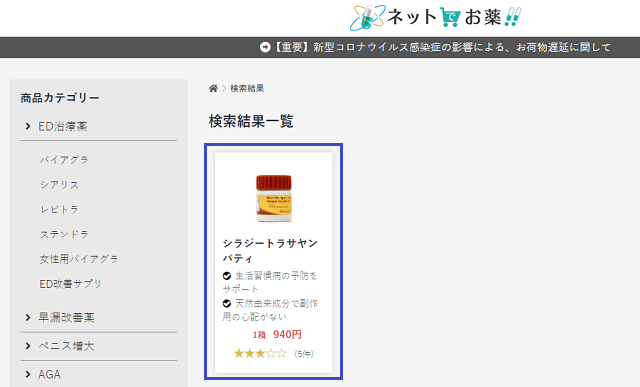Select ステンドラ in the sidebar
Viewport: 640px width, 387px height.
point(64,234)
